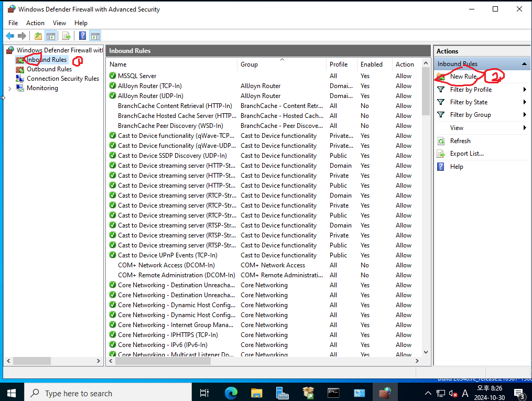Viewport: 532px width, 401px height.
Task: Open the Action menu
Action: click(35, 23)
